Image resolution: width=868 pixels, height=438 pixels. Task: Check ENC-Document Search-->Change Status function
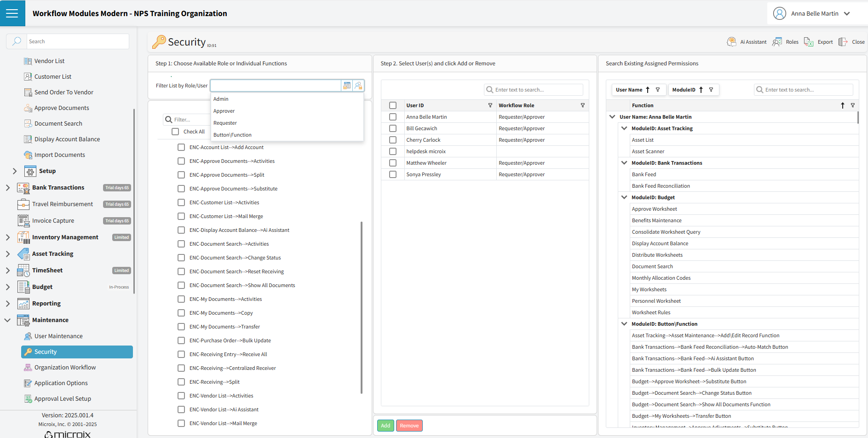[x=181, y=258]
